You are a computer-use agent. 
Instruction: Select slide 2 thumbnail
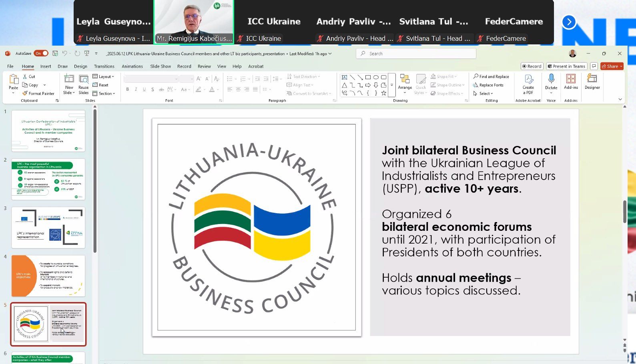pyautogui.click(x=48, y=180)
